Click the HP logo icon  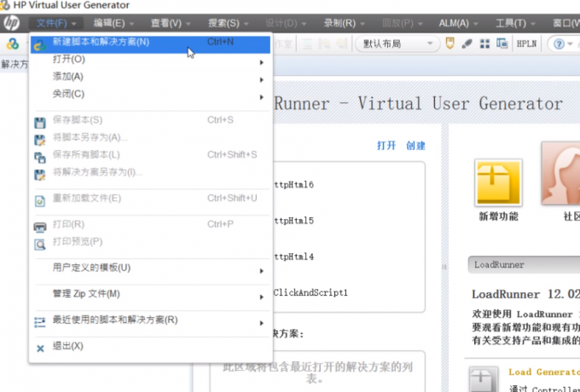click(x=11, y=23)
